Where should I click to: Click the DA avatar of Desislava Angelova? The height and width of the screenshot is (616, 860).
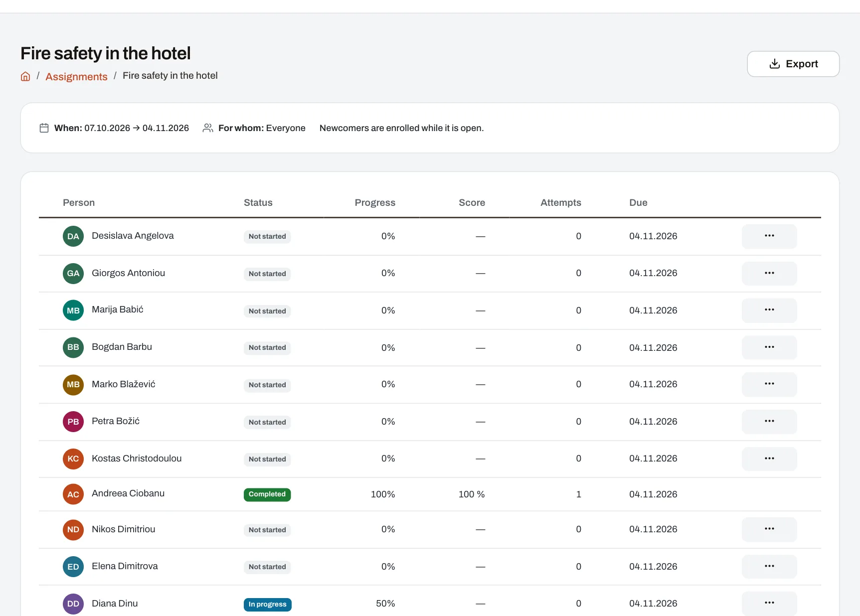pos(73,236)
